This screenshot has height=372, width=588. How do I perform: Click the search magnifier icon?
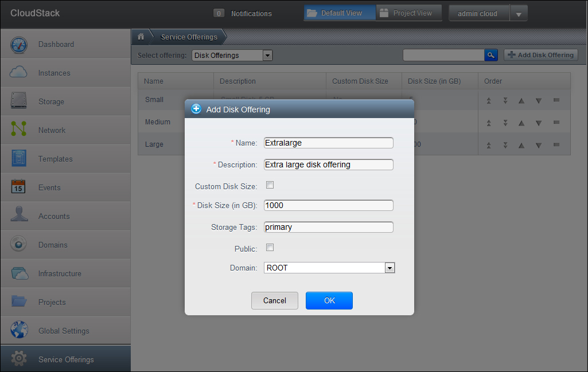[491, 55]
